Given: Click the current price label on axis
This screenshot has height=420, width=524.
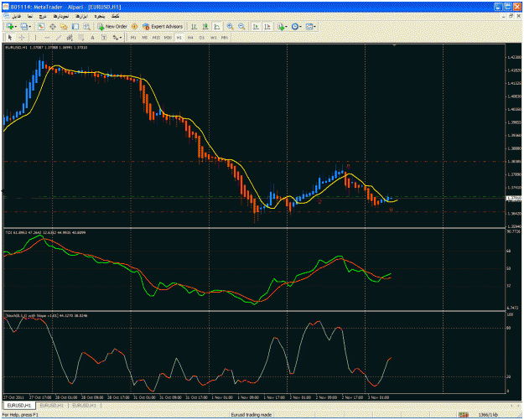Looking at the screenshot, I should [x=514, y=198].
